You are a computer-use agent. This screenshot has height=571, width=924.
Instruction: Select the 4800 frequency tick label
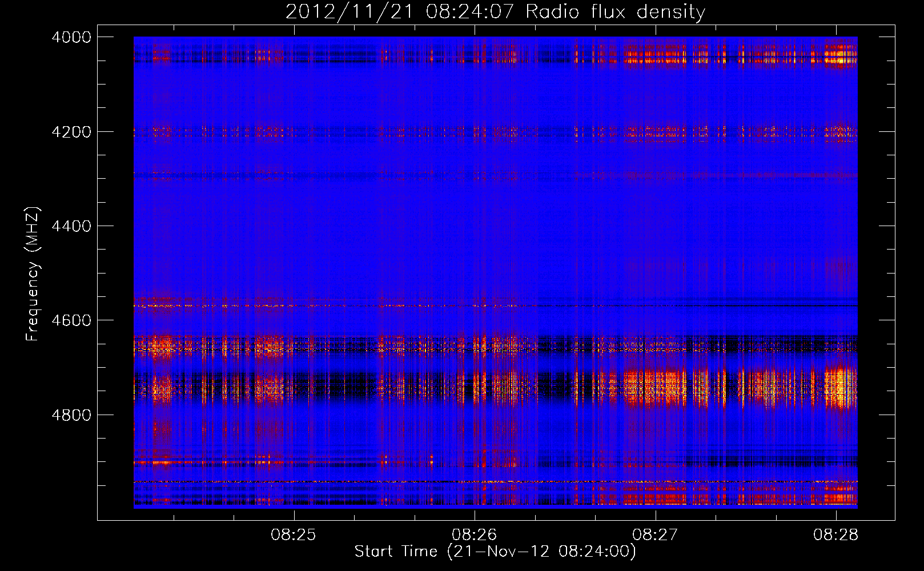click(x=71, y=415)
